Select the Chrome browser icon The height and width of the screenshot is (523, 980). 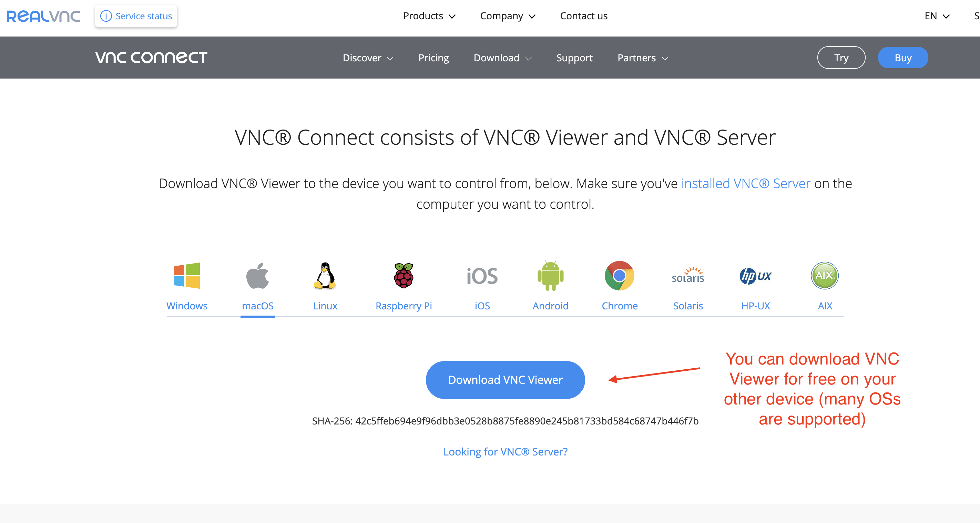619,276
